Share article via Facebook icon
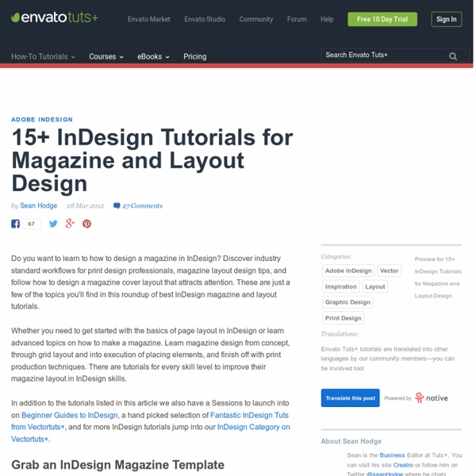 click(16, 224)
